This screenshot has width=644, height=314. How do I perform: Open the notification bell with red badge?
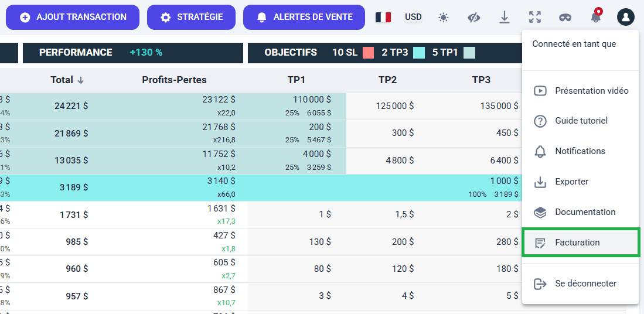[596, 17]
